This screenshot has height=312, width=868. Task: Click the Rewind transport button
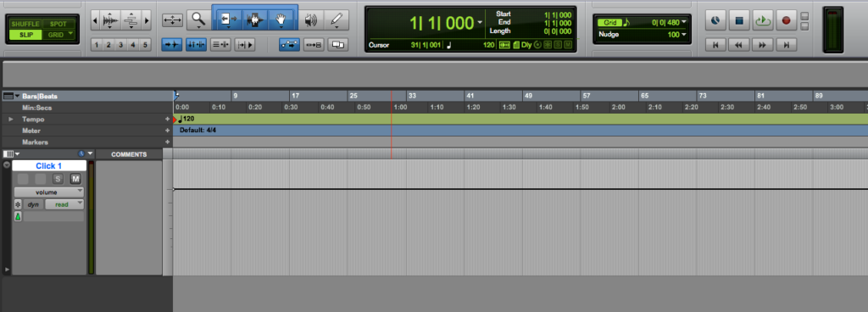pos(739,45)
